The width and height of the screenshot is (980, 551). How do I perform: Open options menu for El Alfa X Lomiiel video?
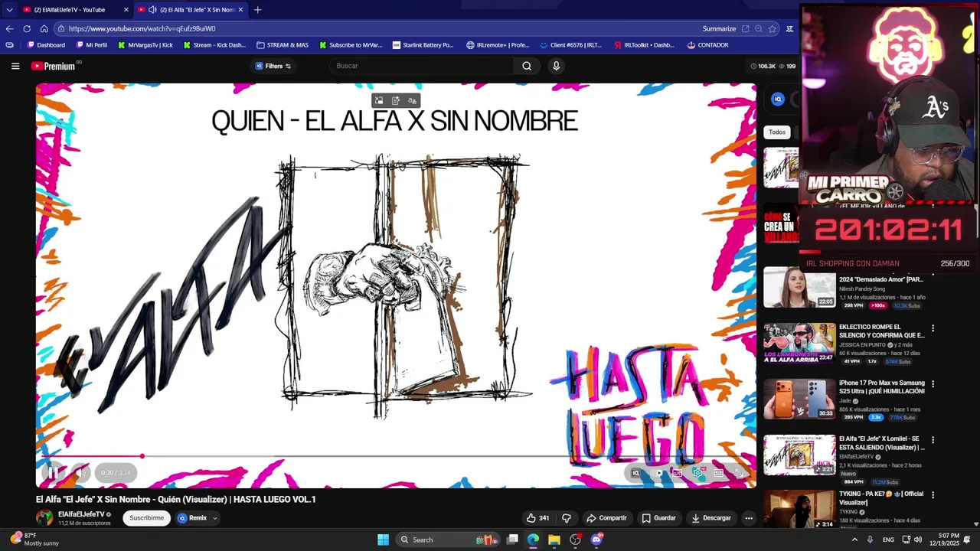(x=933, y=440)
